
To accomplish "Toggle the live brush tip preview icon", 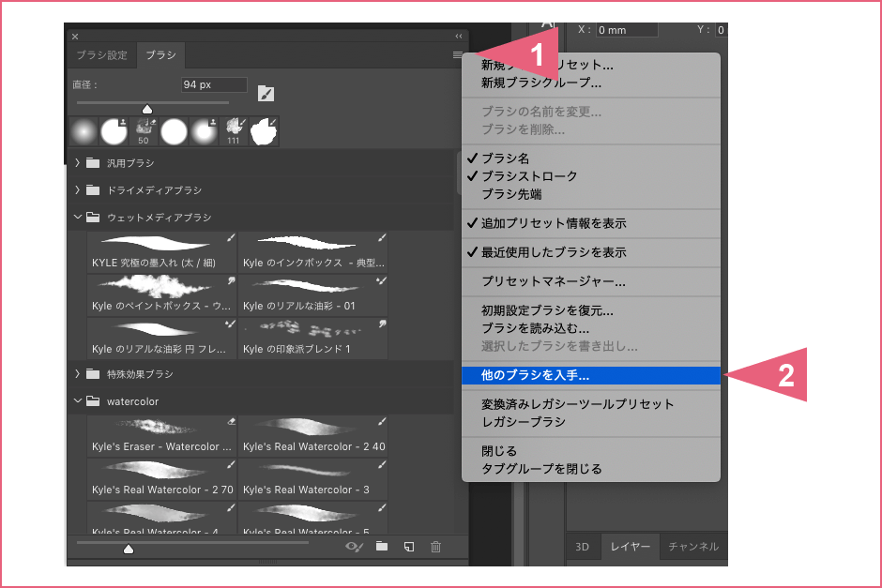I will click(355, 547).
